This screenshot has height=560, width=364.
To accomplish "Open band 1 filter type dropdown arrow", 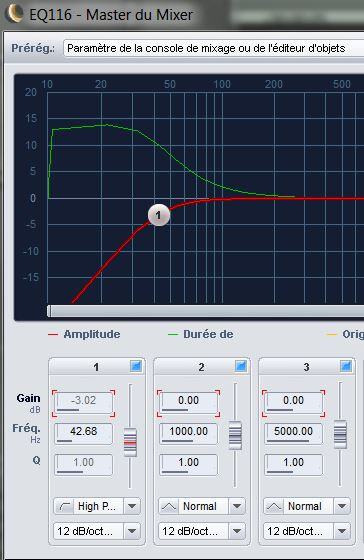I will [132, 506].
